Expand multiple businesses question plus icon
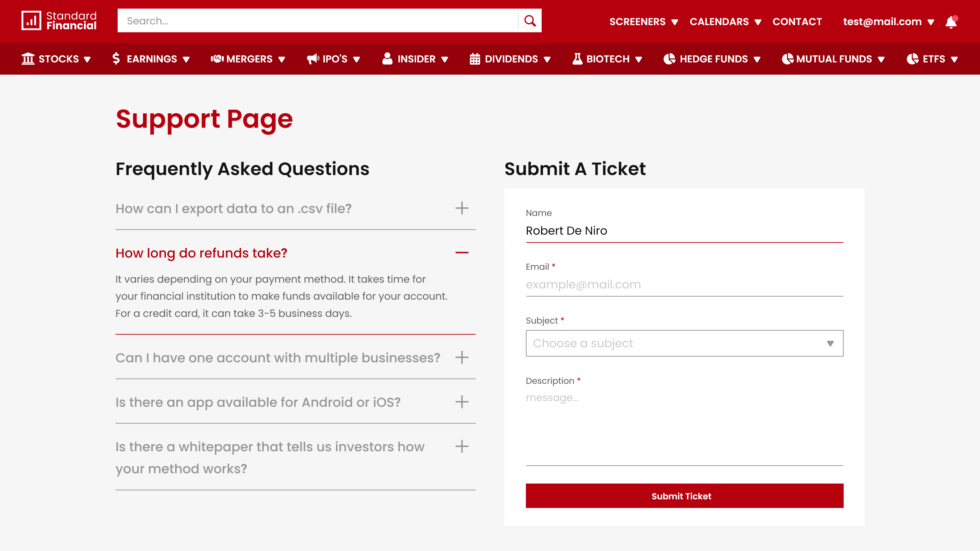Viewport: 980px width, 551px height. click(462, 357)
